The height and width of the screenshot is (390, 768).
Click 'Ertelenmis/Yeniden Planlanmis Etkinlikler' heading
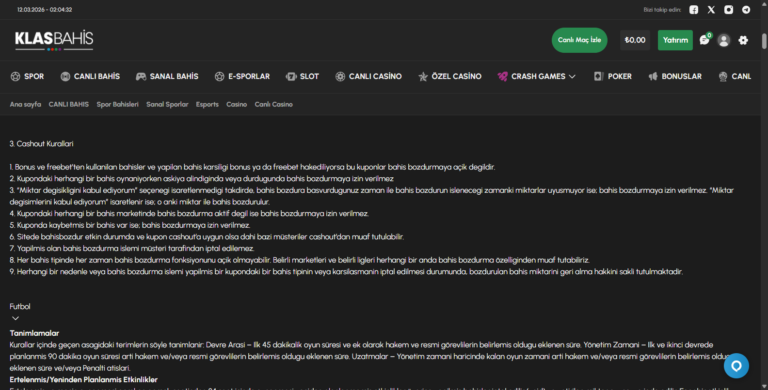click(84, 380)
